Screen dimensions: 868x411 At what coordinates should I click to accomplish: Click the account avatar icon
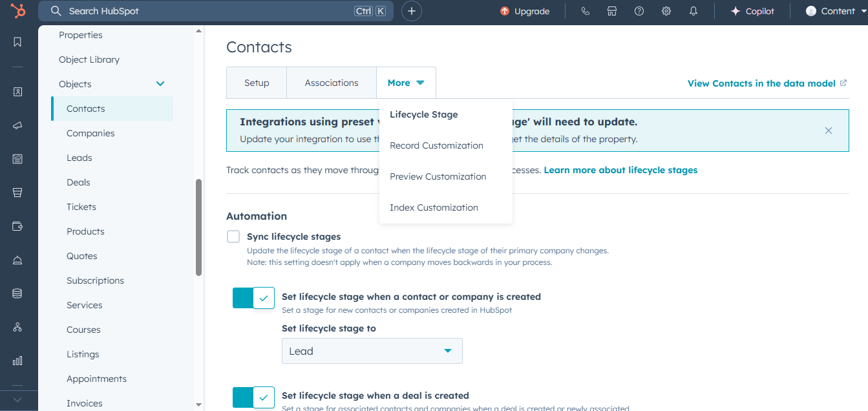point(811,11)
